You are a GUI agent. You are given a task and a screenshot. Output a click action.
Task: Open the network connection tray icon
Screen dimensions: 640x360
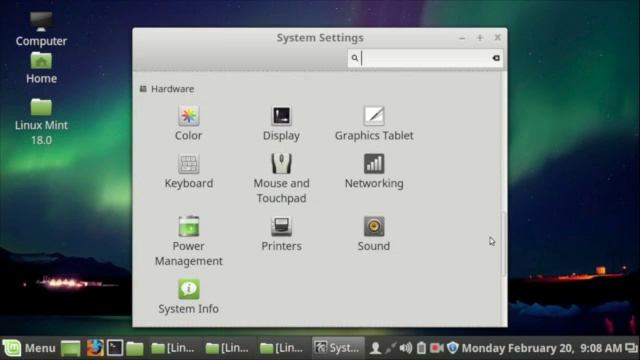point(391,348)
